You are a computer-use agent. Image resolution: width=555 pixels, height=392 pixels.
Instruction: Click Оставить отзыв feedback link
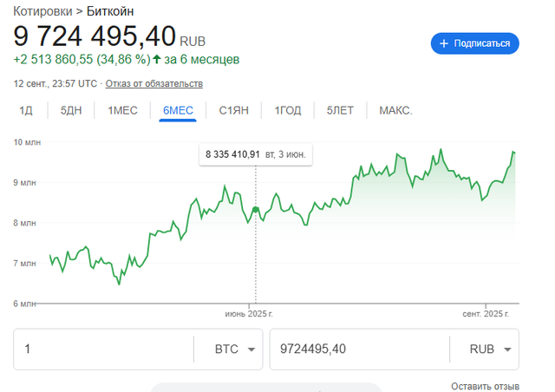[485, 386]
